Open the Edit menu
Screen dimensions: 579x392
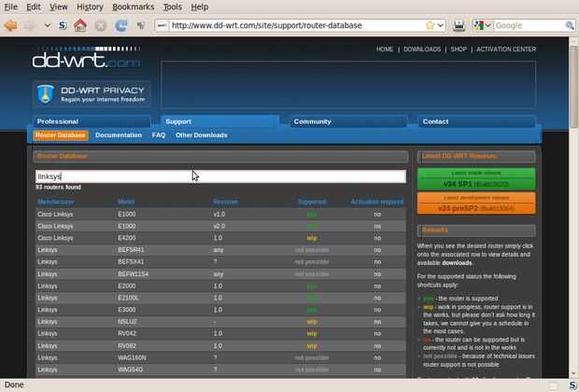pos(34,7)
